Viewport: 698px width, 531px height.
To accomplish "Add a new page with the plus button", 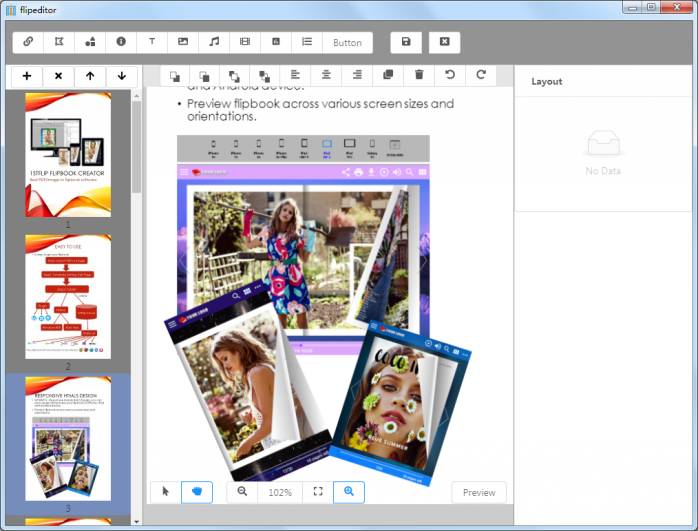I will [x=26, y=76].
